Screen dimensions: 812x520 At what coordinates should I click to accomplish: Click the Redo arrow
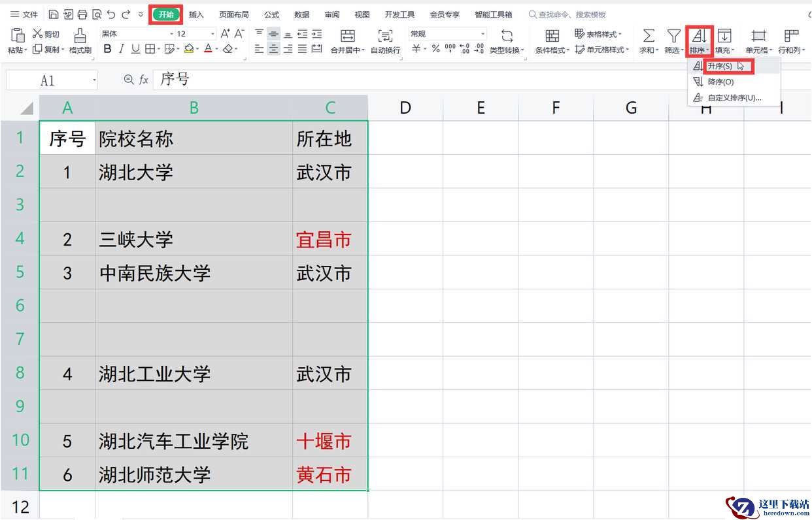[x=126, y=14]
